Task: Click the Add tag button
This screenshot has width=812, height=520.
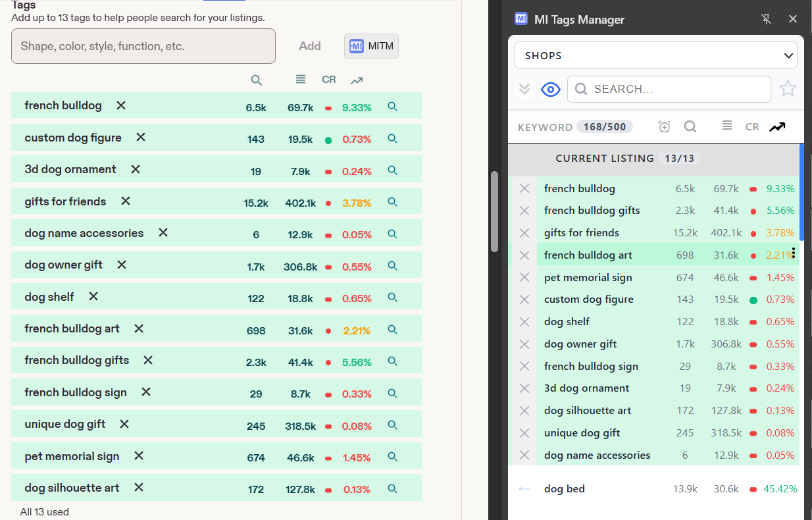Action: (310, 46)
